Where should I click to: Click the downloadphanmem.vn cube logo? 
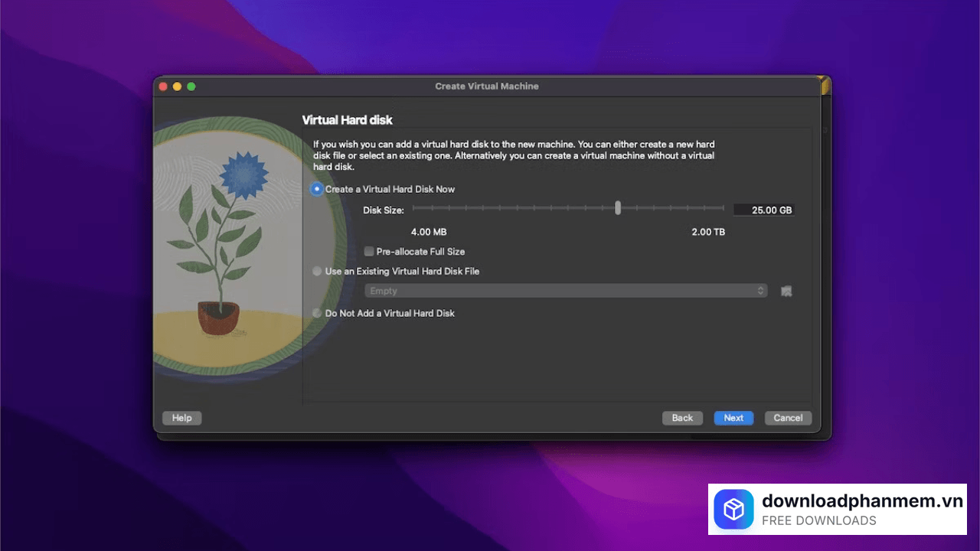click(x=733, y=509)
